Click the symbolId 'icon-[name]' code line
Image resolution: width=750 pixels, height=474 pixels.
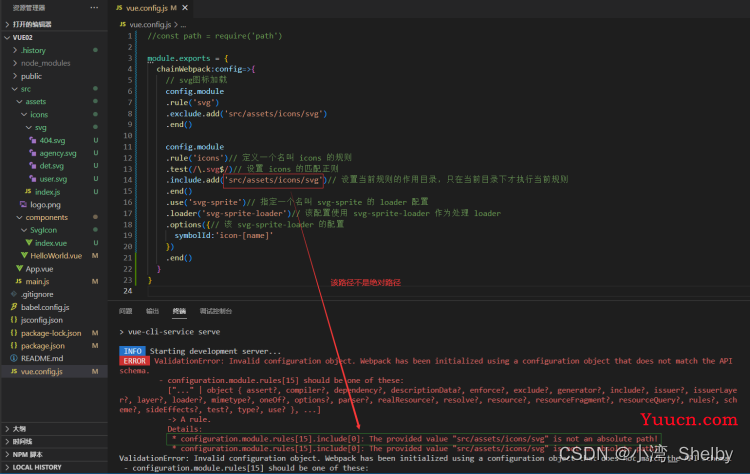click(224, 235)
